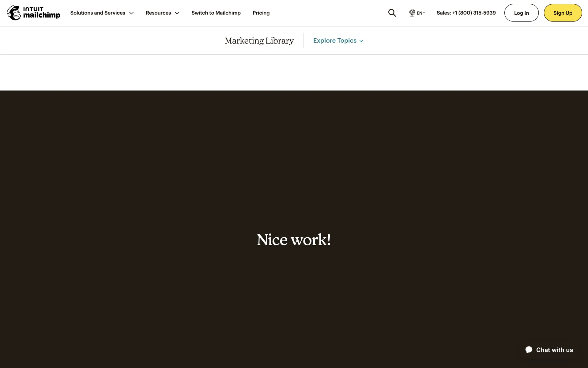Click the Sales phone number link

pos(466,13)
